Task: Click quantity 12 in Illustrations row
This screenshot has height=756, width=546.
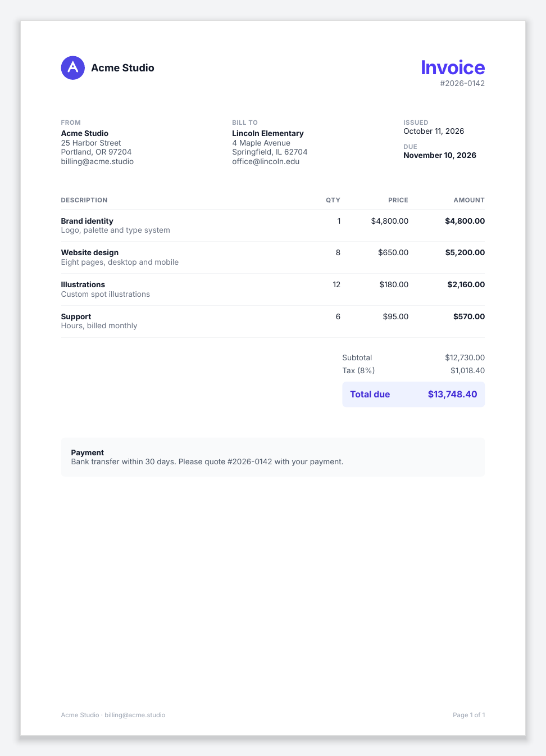Action: [336, 284]
